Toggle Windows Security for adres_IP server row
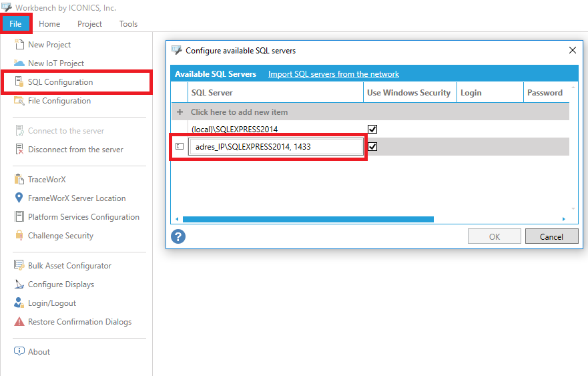 click(372, 146)
